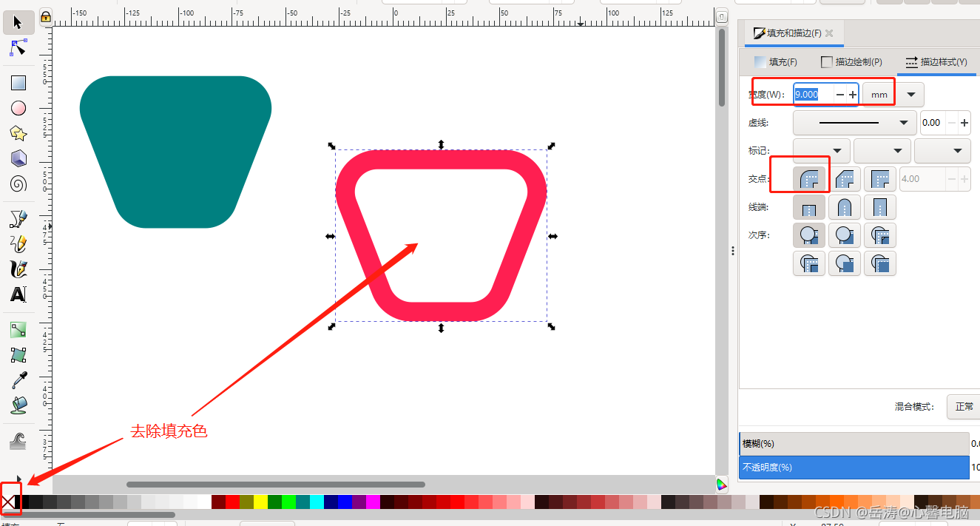Select the Tweak wave tool
Screen dimensions: 980x526
click(x=18, y=441)
